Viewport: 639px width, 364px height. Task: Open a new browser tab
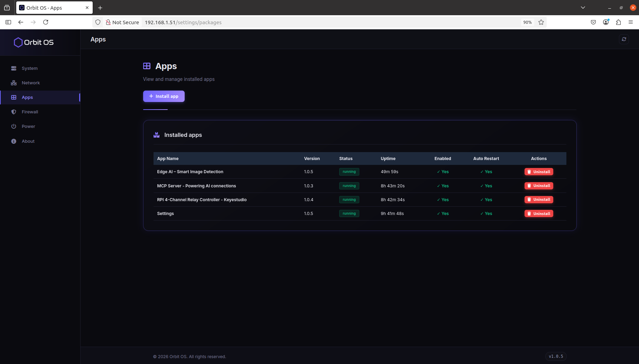tap(100, 8)
